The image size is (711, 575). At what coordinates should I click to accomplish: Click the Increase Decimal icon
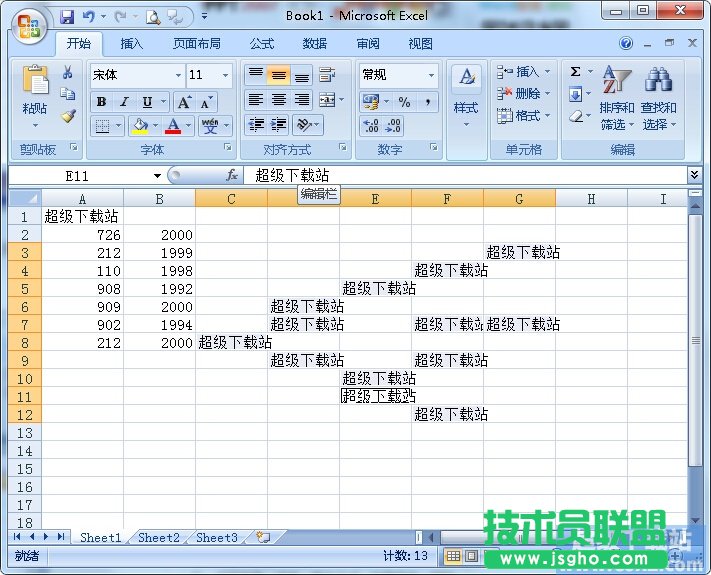pyautogui.click(x=370, y=125)
